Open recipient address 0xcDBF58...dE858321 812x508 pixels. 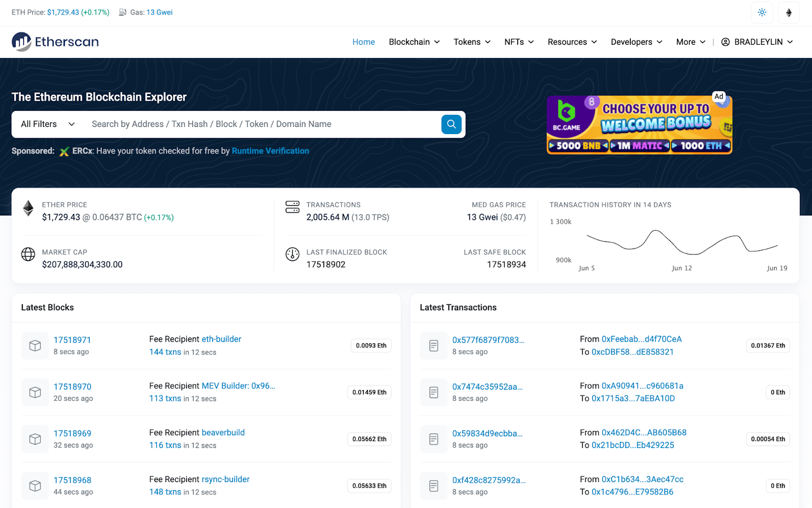pyautogui.click(x=632, y=352)
